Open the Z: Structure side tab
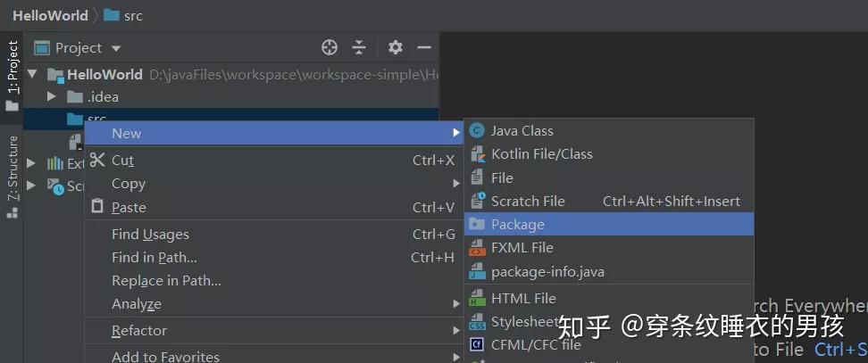This screenshot has width=868, height=363. click(x=13, y=177)
